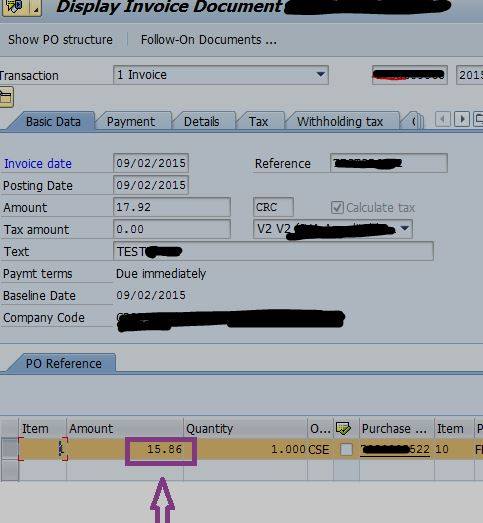Screen dimensions: 483x523
Task: Click the folder icon below Transaction label
Action: click(x=6, y=97)
